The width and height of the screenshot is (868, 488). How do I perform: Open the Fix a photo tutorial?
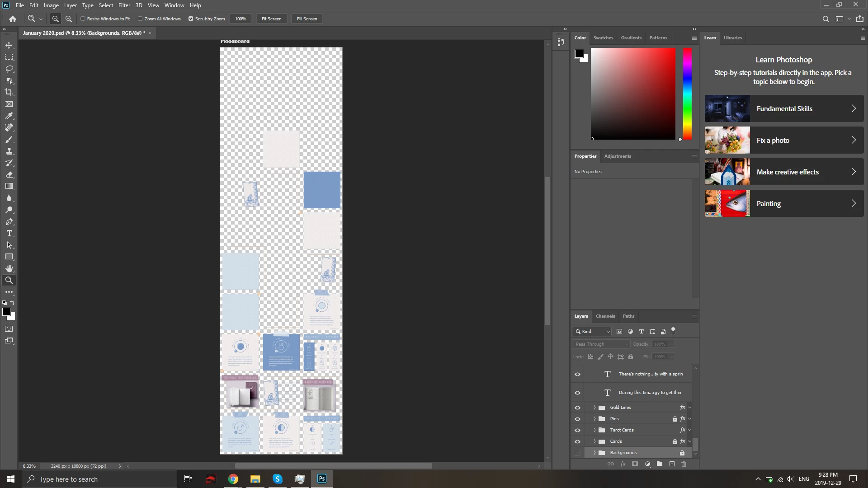(x=784, y=140)
